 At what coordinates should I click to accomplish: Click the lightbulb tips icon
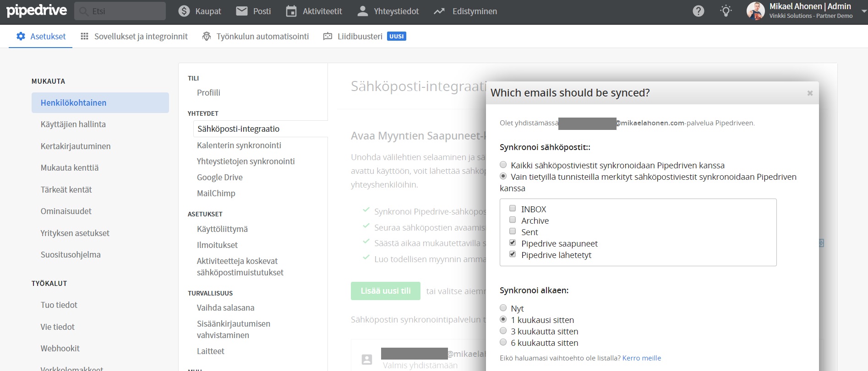[726, 11]
